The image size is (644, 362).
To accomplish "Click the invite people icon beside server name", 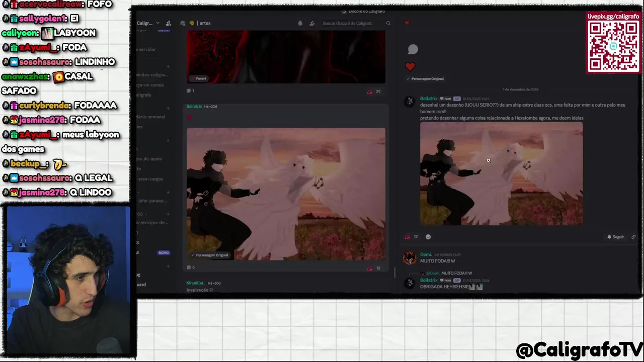I will [x=169, y=23].
